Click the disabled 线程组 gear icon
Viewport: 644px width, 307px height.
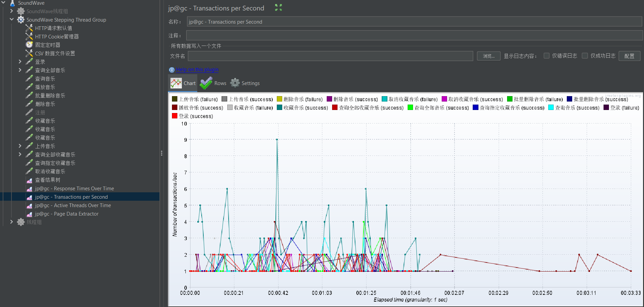pos(21,222)
